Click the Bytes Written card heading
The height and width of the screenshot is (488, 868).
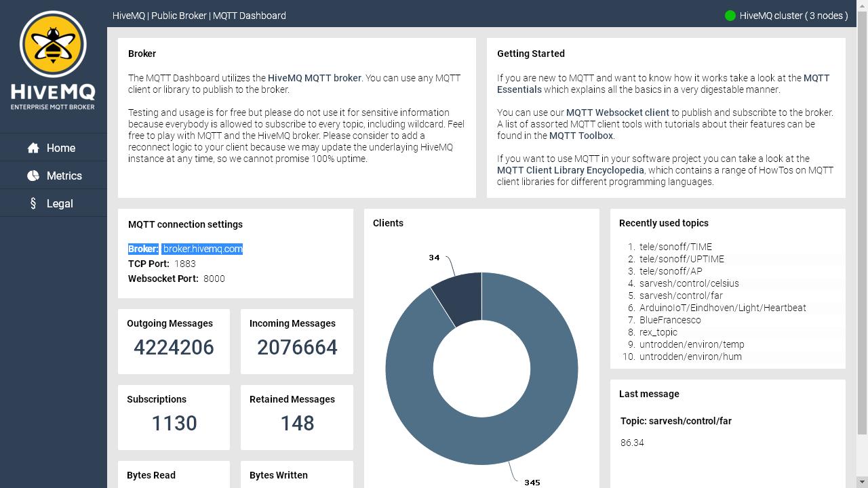pos(279,475)
